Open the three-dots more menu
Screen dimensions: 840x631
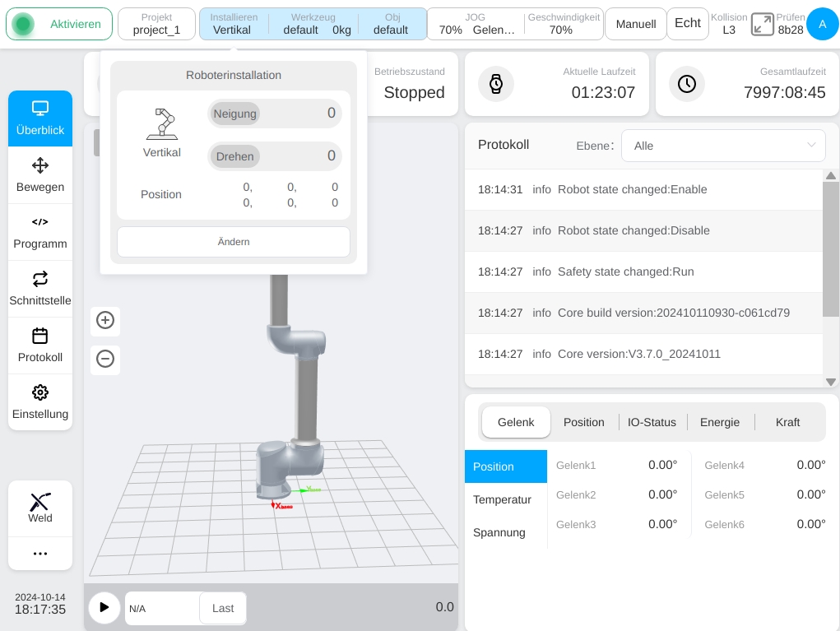click(x=40, y=554)
